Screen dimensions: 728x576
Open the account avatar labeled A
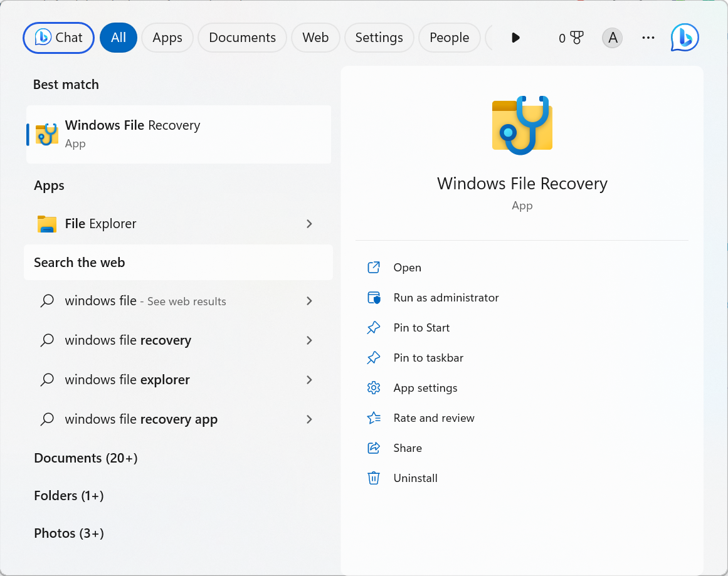[x=613, y=38]
